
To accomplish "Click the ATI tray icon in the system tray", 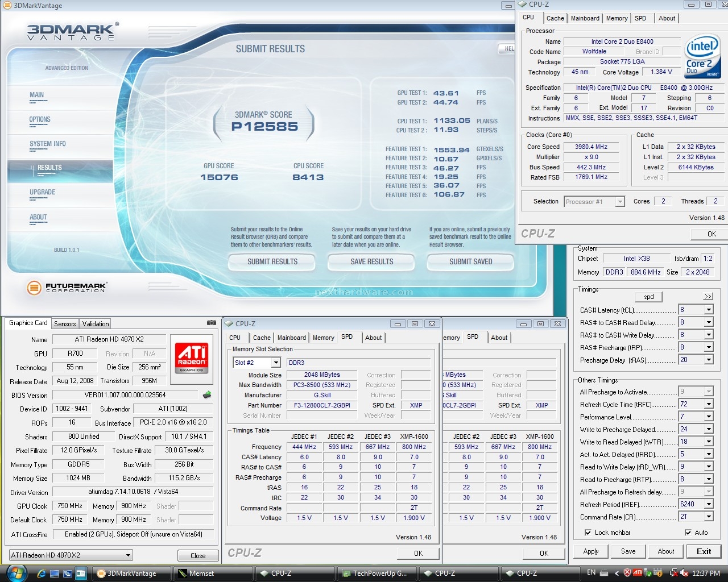I will [x=638, y=573].
